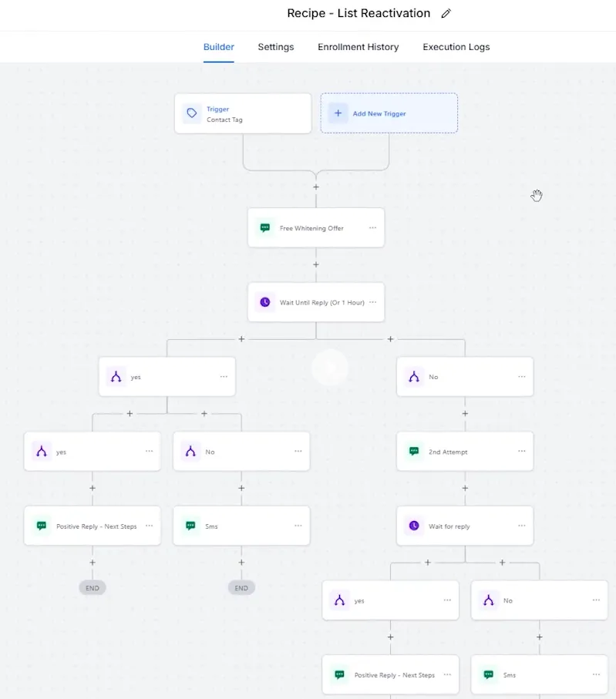This screenshot has height=699, width=616.
Task: Click the END marker below the Sms node
Action: click(x=241, y=588)
